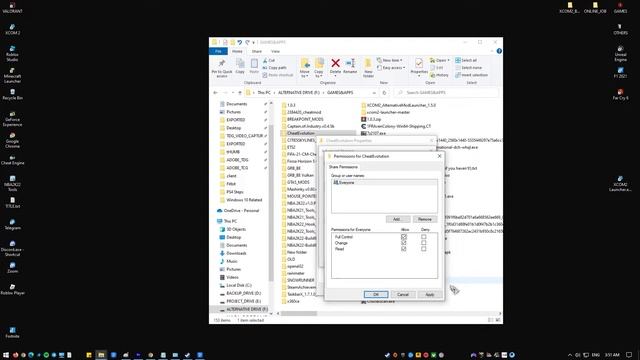Click the refresh icon beside address bar
The image size is (640, 360).
[384, 93]
